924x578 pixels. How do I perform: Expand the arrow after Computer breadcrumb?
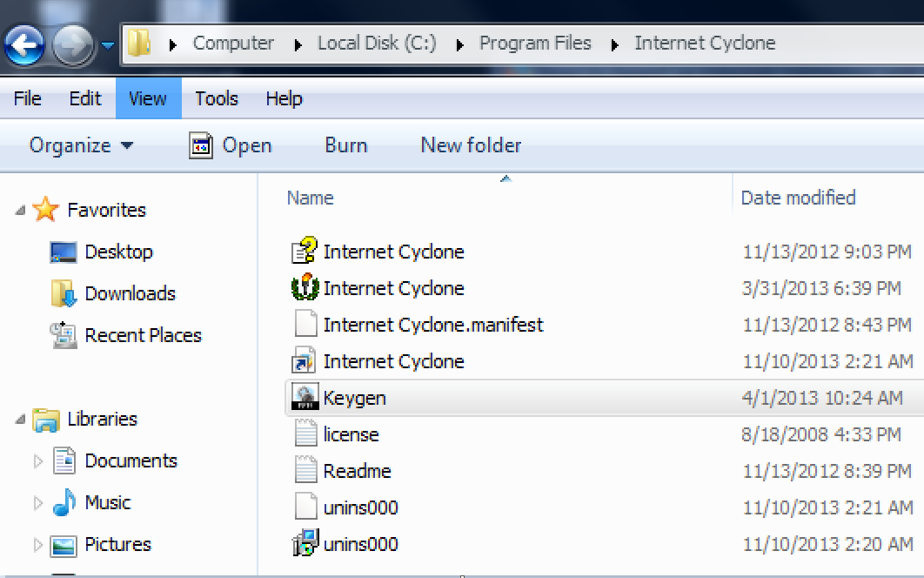click(x=298, y=44)
